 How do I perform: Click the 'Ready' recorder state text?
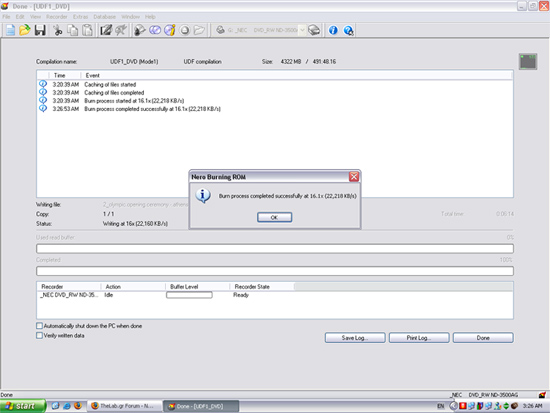click(241, 295)
